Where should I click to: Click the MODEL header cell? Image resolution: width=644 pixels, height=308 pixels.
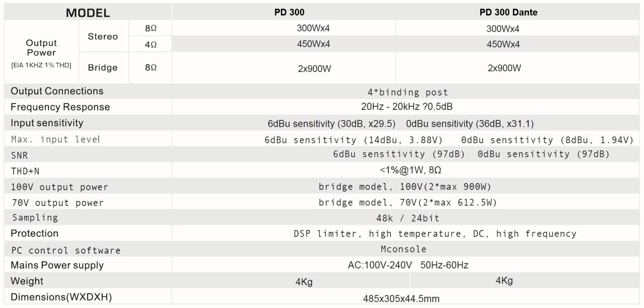[x=88, y=13]
